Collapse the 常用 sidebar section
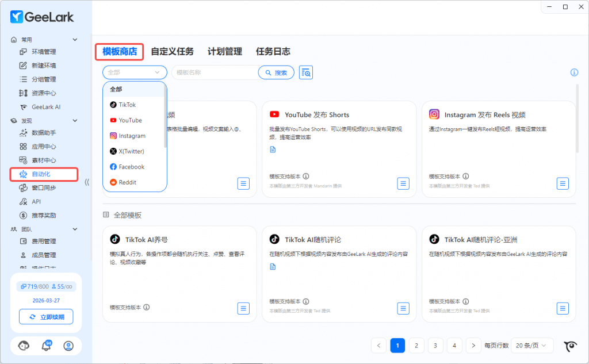This screenshot has width=589, height=364. click(x=75, y=40)
